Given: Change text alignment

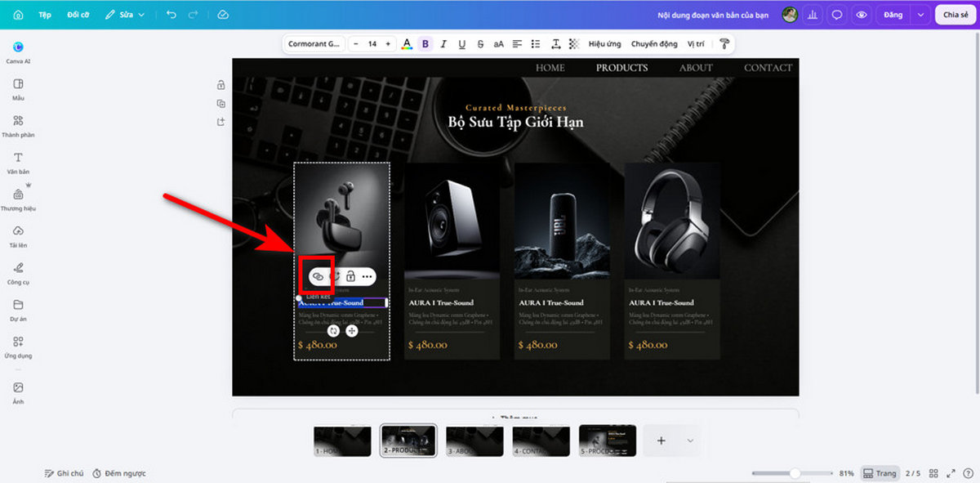Looking at the screenshot, I should point(518,44).
